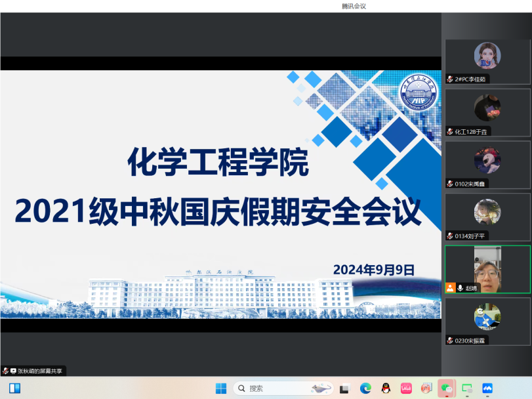
Task: Open the black Task View taskbar icon
Action: pos(344,388)
